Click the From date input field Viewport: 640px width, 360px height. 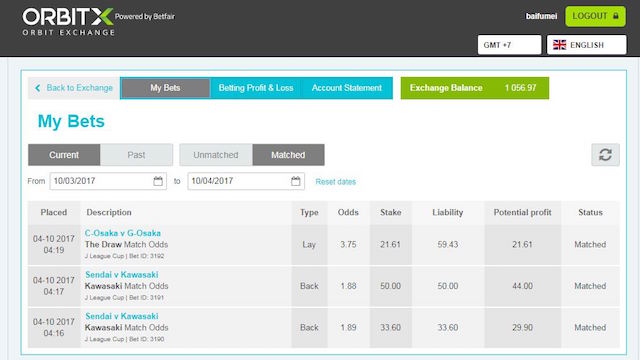pos(108,181)
